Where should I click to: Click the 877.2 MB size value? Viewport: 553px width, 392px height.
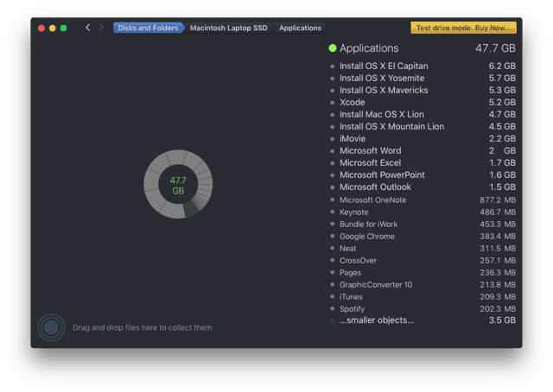tap(498, 199)
